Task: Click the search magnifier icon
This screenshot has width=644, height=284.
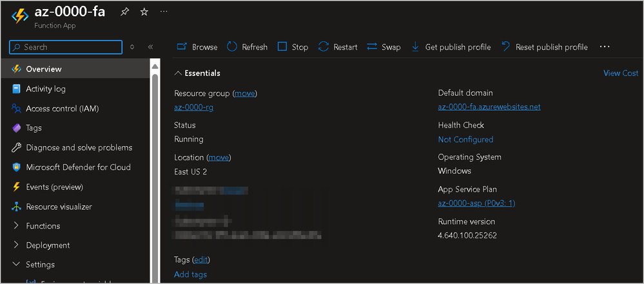Action: [17, 47]
